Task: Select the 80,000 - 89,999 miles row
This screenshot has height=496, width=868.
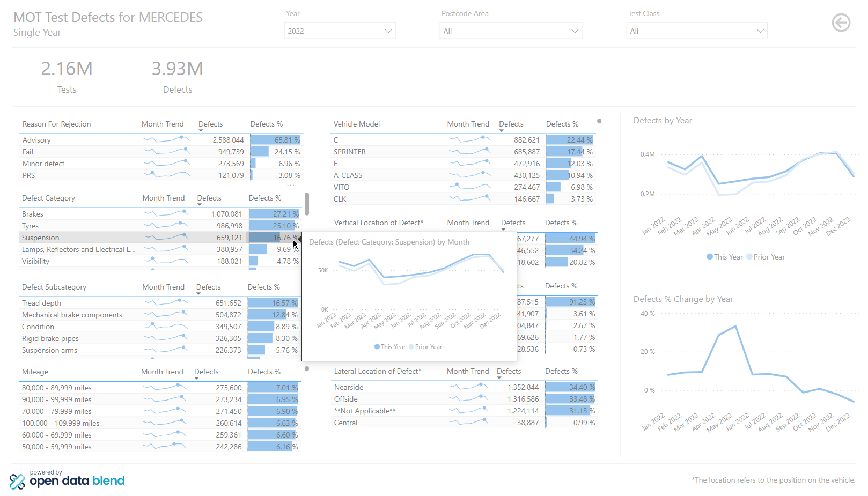Action: point(160,388)
